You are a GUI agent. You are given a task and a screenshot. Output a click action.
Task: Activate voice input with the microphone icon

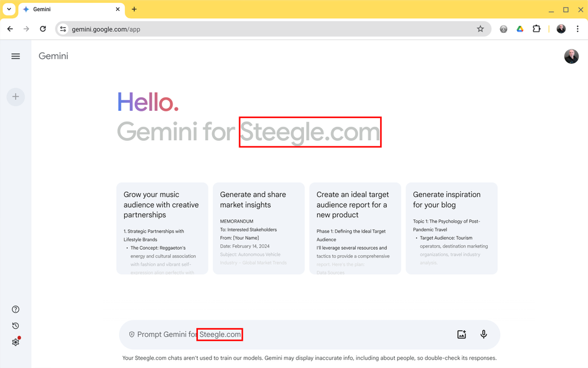pos(483,334)
